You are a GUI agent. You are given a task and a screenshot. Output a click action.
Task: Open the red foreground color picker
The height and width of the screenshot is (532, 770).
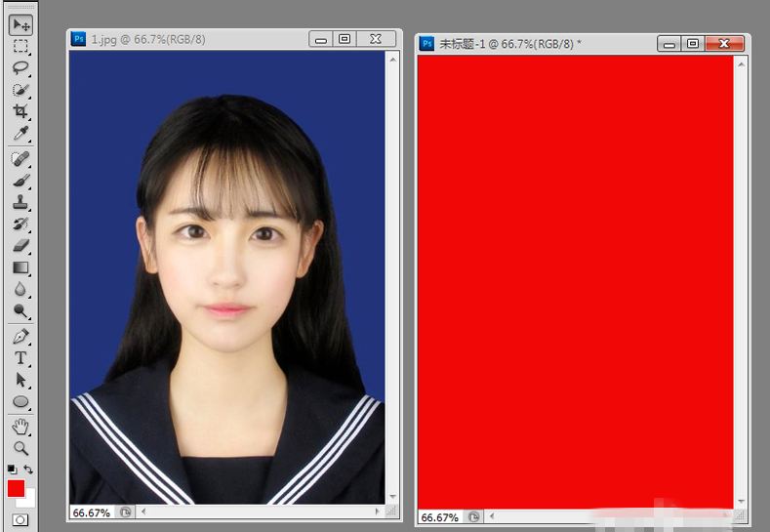[x=16, y=488]
